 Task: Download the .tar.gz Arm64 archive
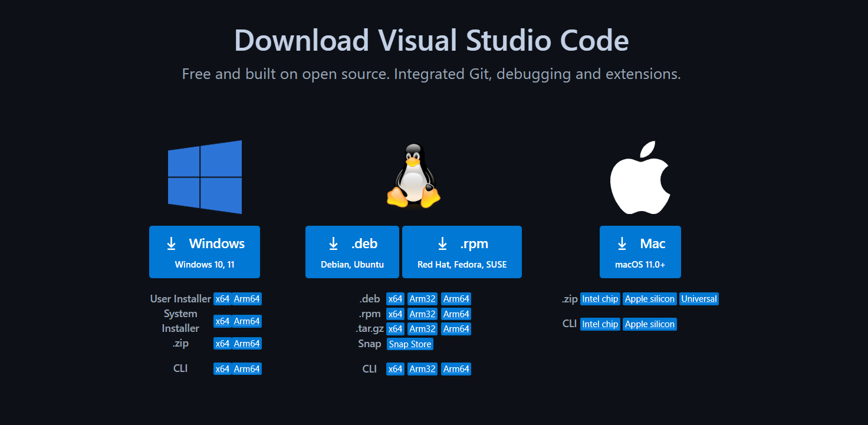(x=456, y=329)
